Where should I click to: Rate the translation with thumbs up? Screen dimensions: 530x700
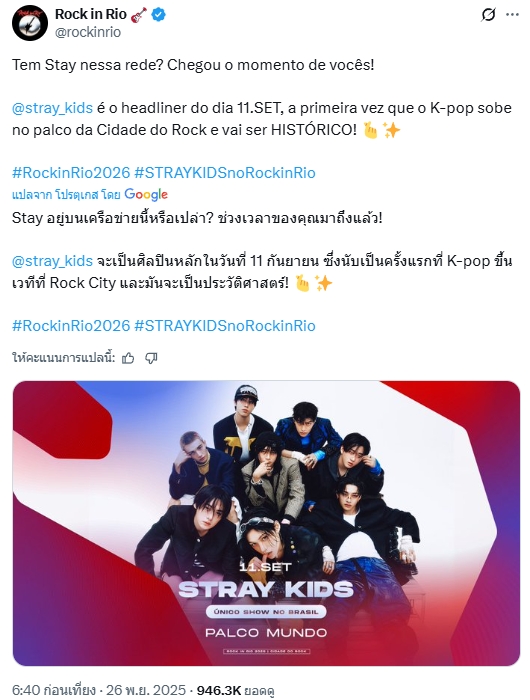128,358
